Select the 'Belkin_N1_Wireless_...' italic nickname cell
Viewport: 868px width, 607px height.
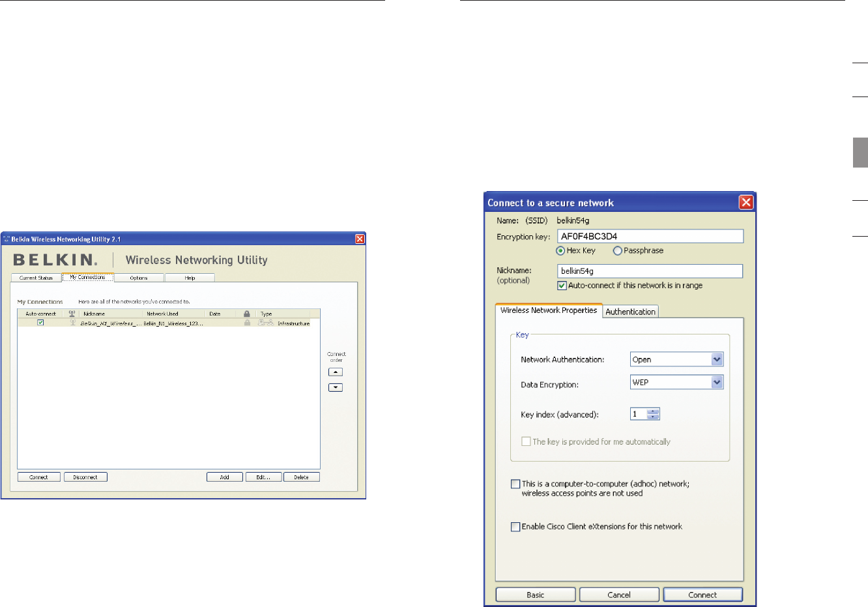pyautogui.click(x=111, y=323)
